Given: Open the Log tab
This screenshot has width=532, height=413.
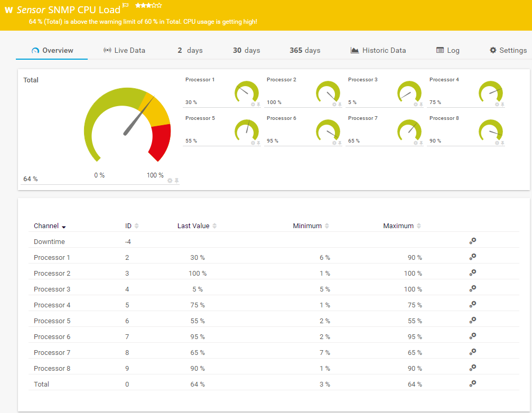Looking at the screenshot, I should [x=447, y=50].
